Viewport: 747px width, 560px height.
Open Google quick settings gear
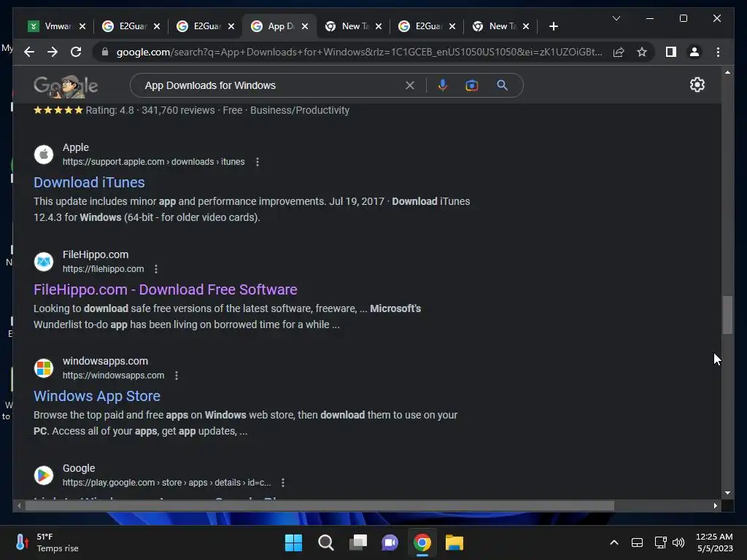697,85
